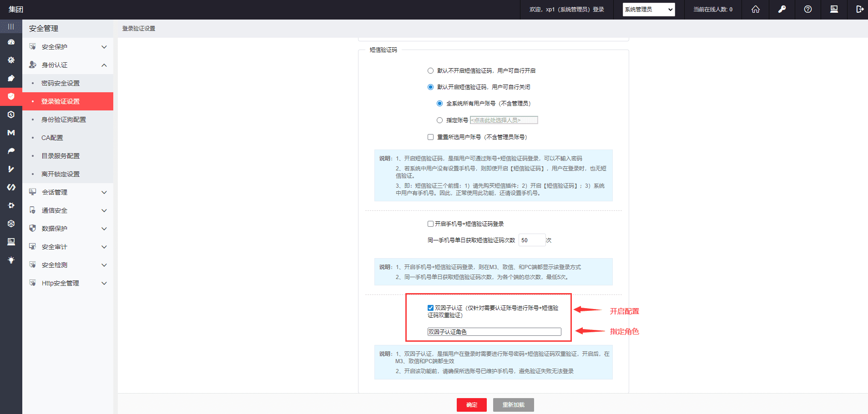Open the gear settings icon in sidebar
Screen dimensions: 868x414
pyautogui.click(x=11, y=60)
